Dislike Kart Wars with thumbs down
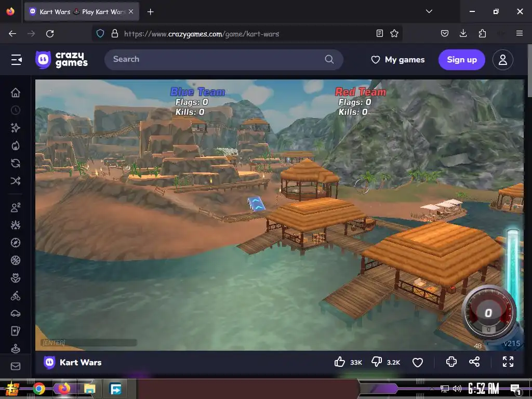The width and height of the screenshot is (532, 399). (377, 362)
